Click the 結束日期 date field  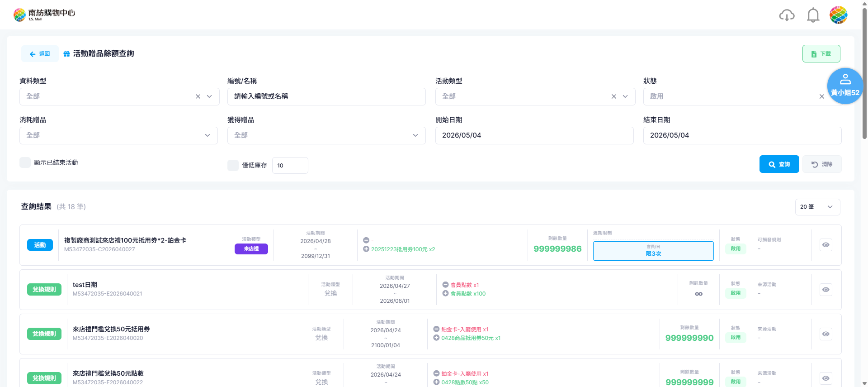742,135
